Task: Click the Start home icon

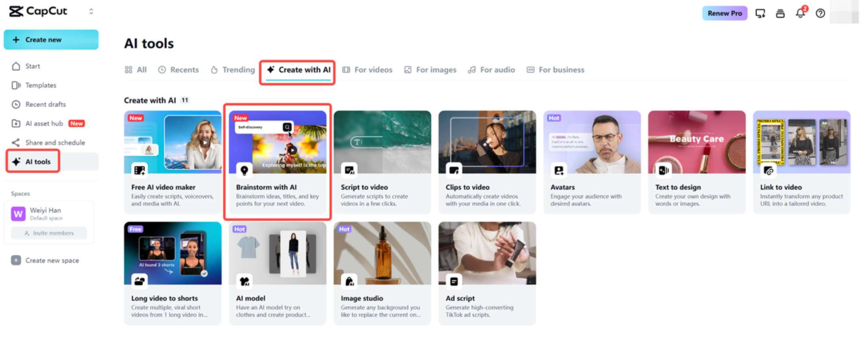Action: point(16,66)
